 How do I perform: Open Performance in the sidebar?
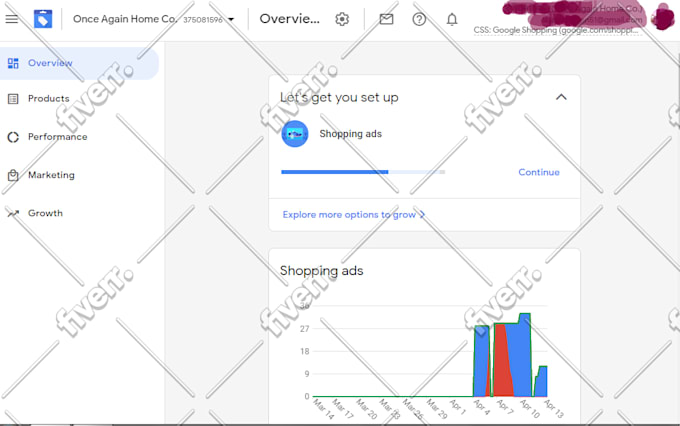coord(58,137)
